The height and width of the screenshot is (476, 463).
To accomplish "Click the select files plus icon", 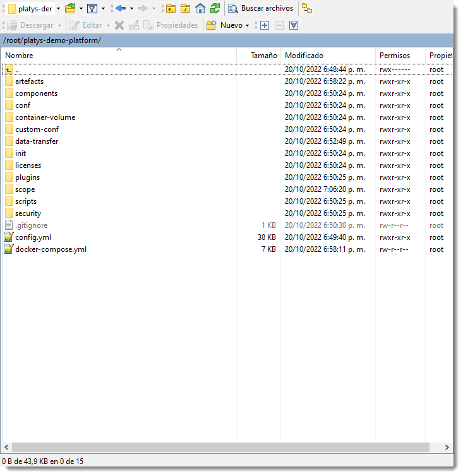I will click(x=264, y=25).
